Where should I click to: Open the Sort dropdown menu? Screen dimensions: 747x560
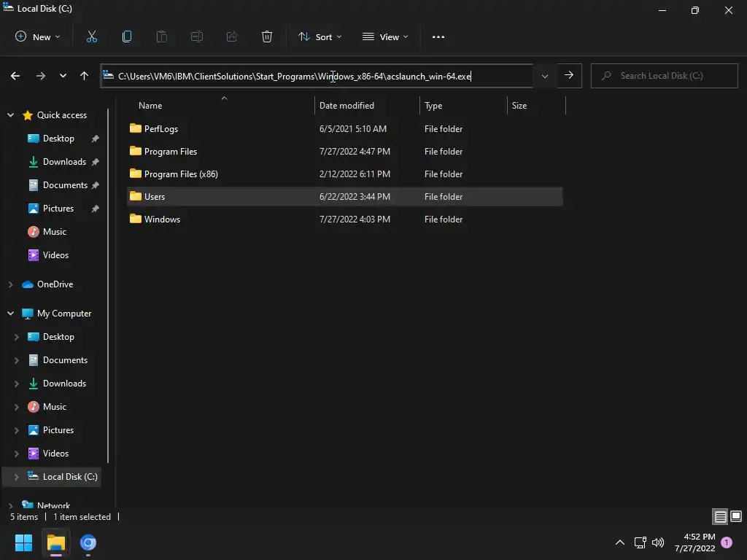pos(320,36)
